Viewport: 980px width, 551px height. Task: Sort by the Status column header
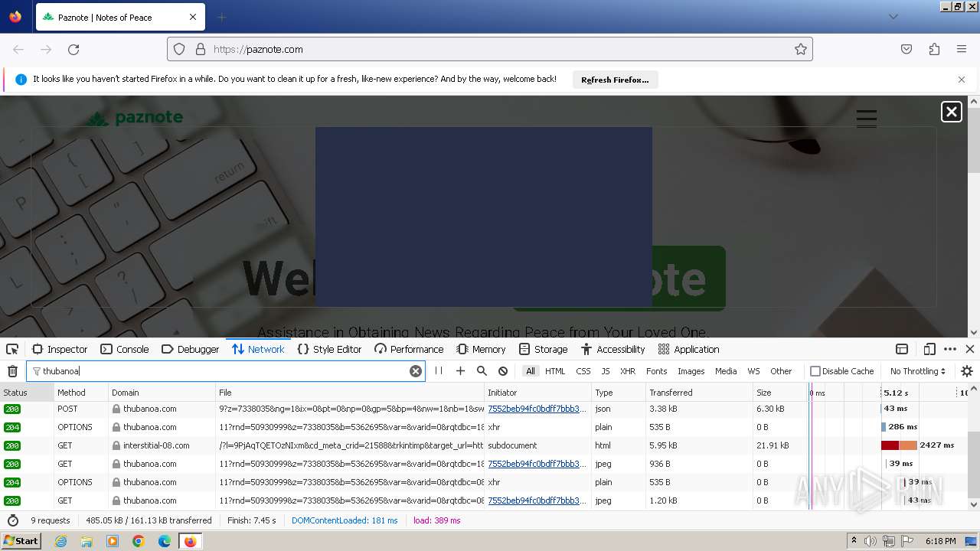(x=26, y=393)
